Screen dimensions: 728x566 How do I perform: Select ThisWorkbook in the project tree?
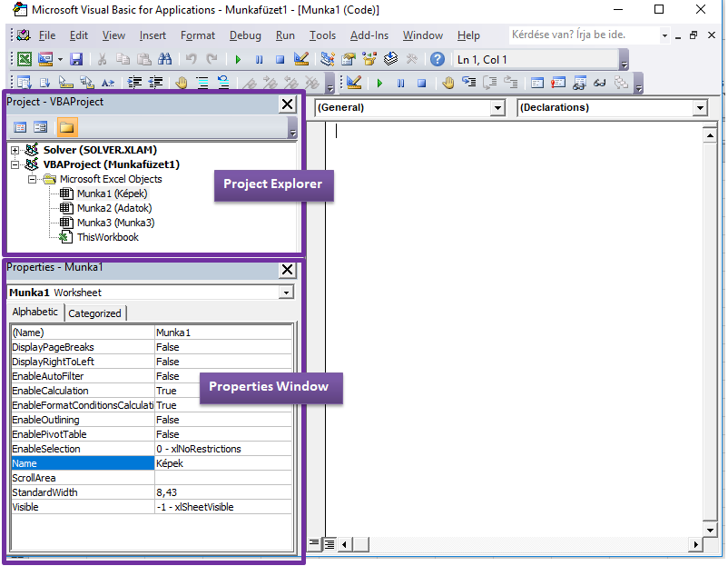click(x=108, y=237)
